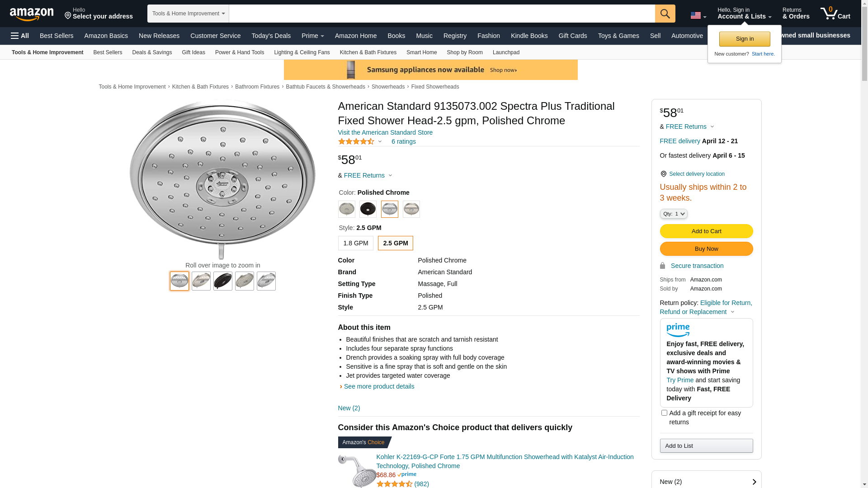The image size is (868, 488).
Task: Click the Add to Cart button
Action: [706, 231]
